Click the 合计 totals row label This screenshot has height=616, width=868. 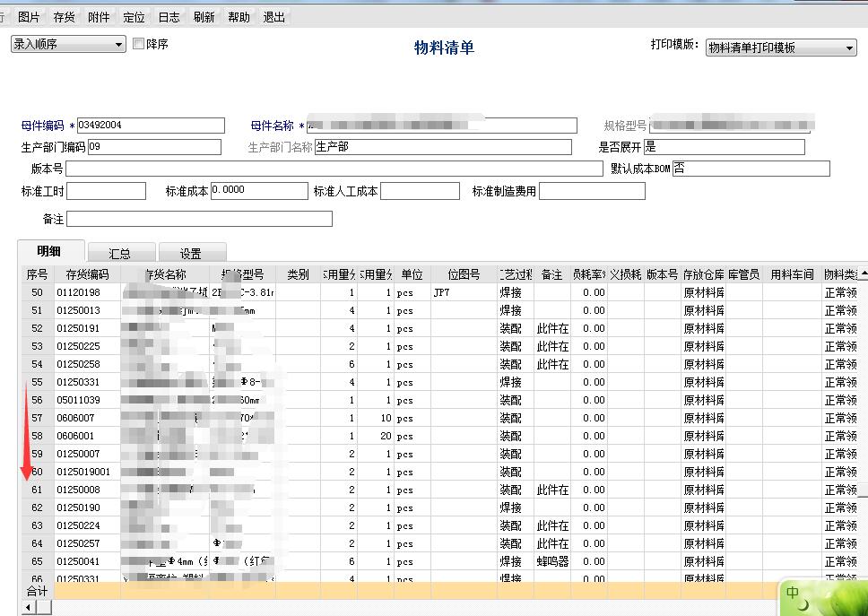[x=38, y=591]
